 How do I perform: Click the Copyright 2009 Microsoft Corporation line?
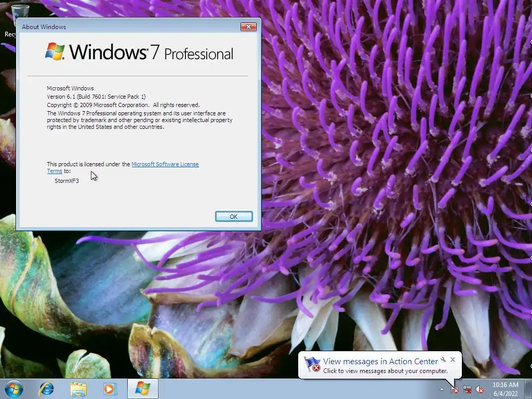point(124,105)
